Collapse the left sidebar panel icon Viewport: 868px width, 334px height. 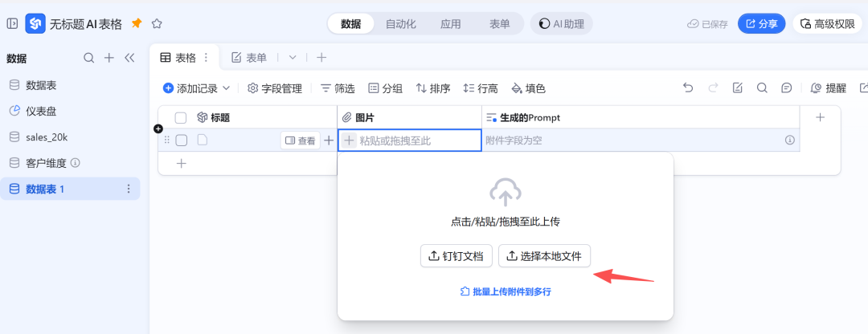pyautogui.click(x=12, y=24)
